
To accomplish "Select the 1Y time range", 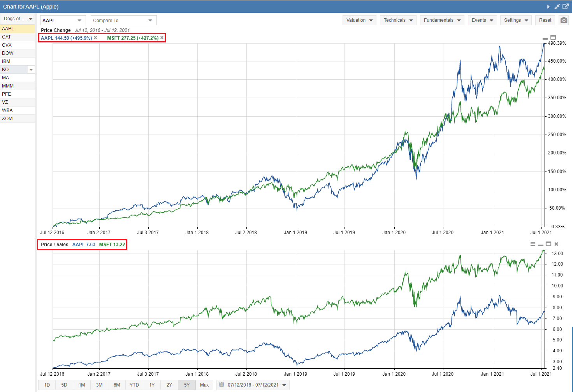I will [152, 385].
